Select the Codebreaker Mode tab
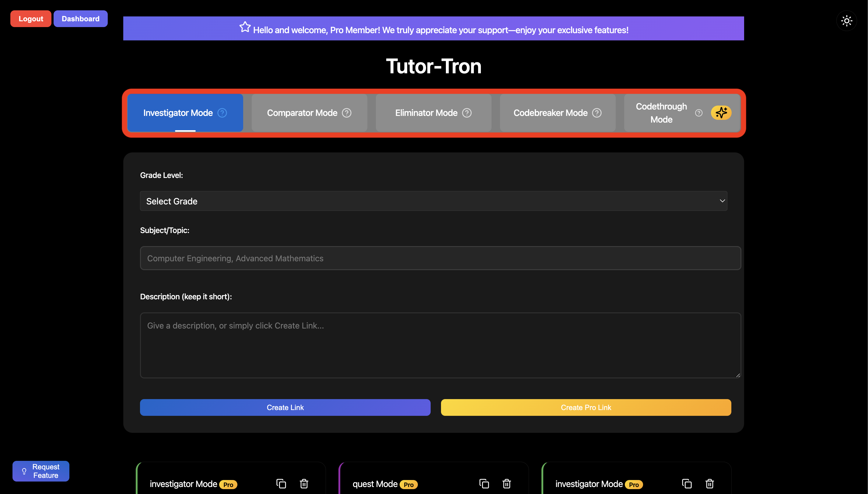This screenshot has width=868, height=494. pos(550,113)
